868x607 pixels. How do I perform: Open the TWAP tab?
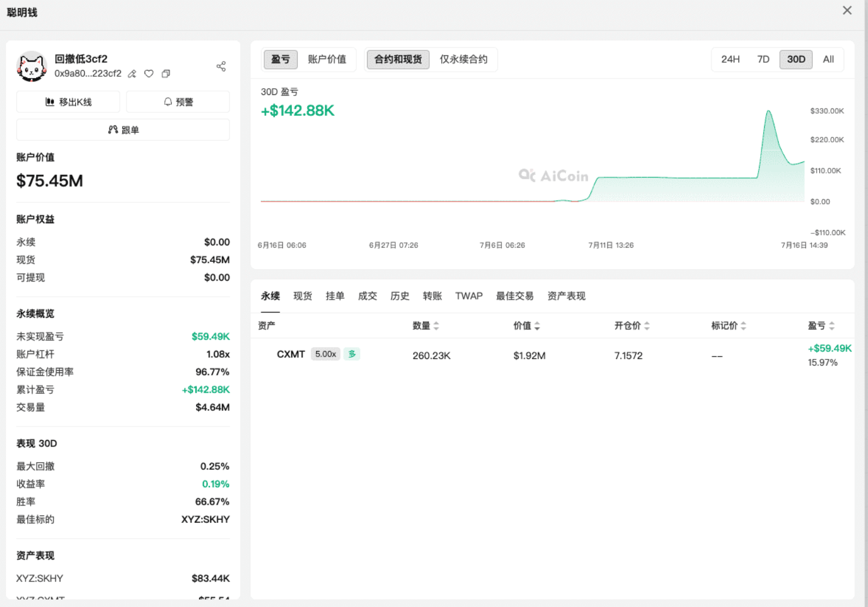click(469, 296)
